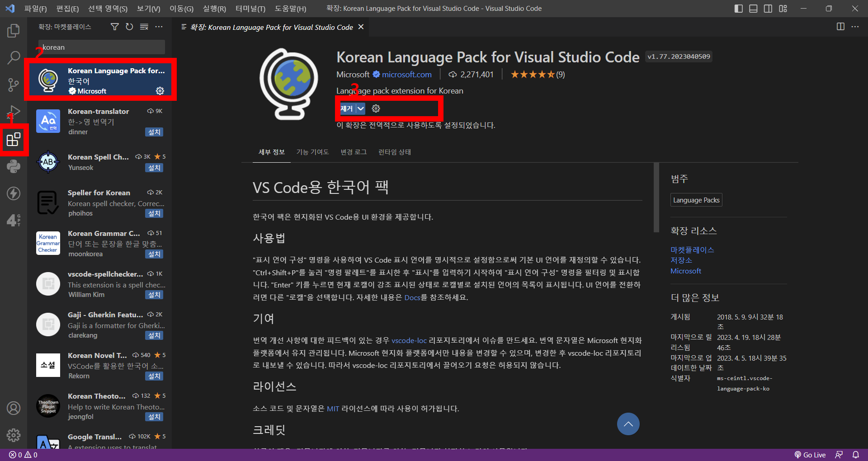Follow the microsoft.com publisher link
Image resolution: width=868 pixels, height=461 pixels.
pos(406,75)
